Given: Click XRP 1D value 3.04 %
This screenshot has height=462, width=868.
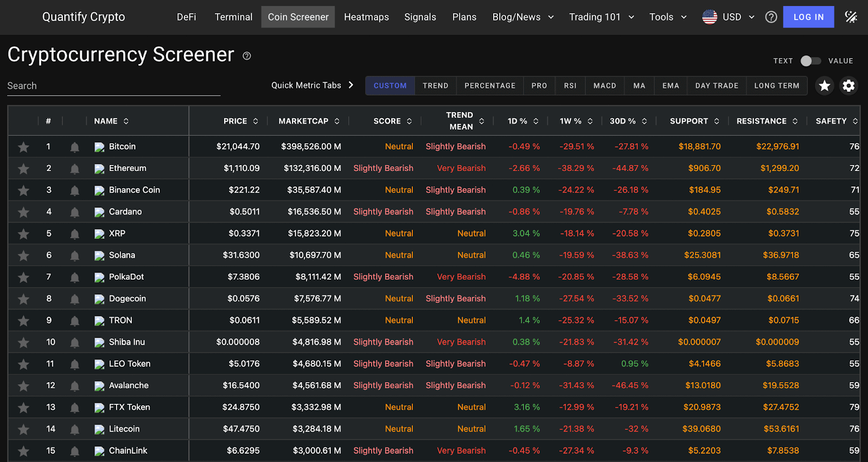Looking at the screenshot, I should coord(526,233).
